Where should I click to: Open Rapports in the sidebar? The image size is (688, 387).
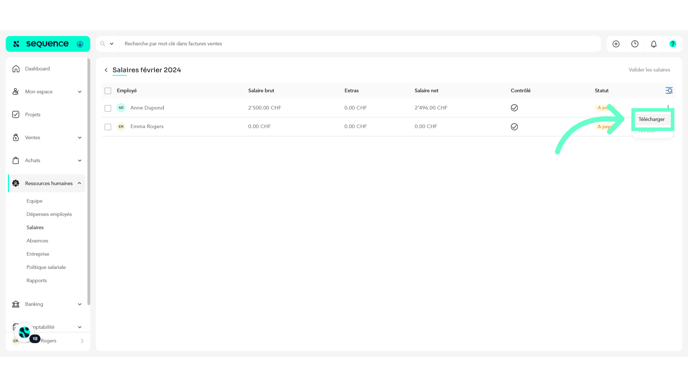point(36,280)
